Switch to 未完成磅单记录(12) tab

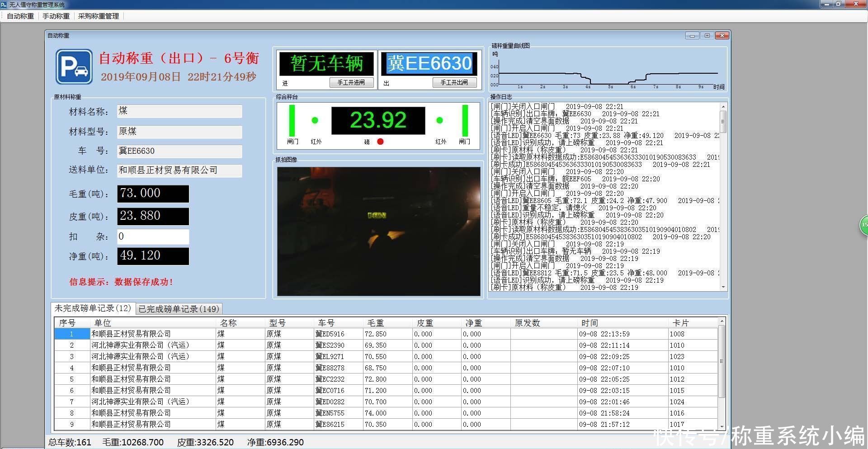coord(93,308)
